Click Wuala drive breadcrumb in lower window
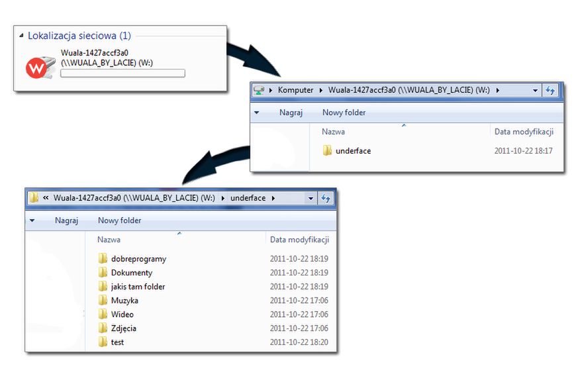Image resolution: width=586 pixels, height=392 pixels. coord(134,198)
